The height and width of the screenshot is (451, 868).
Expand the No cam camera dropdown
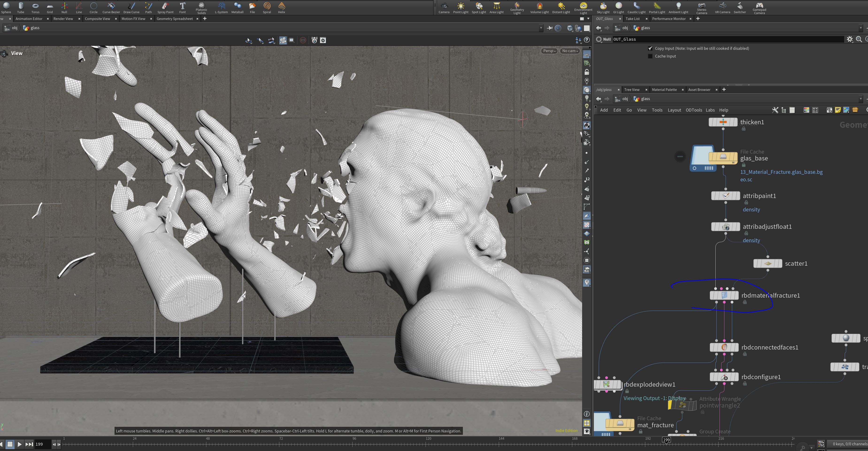570,51
